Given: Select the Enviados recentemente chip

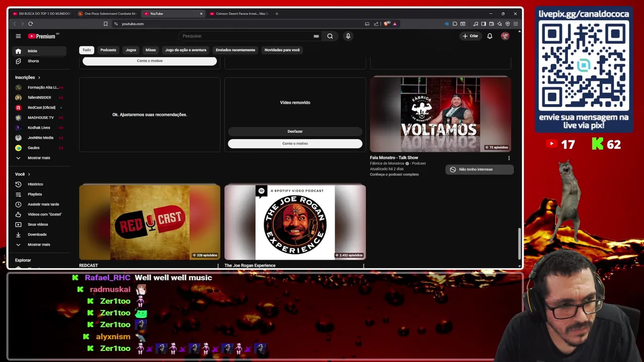Looking at the screenshot, I should 235,50.
